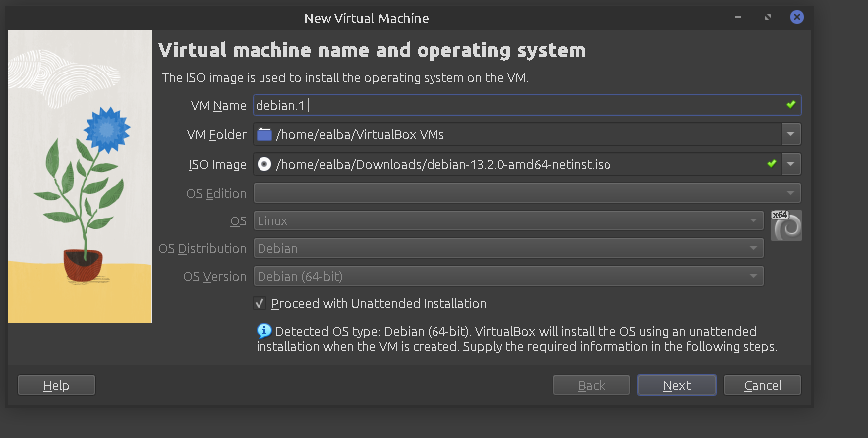Open Help for the wizard
868x438 pixels.
[x=57, y=385]
